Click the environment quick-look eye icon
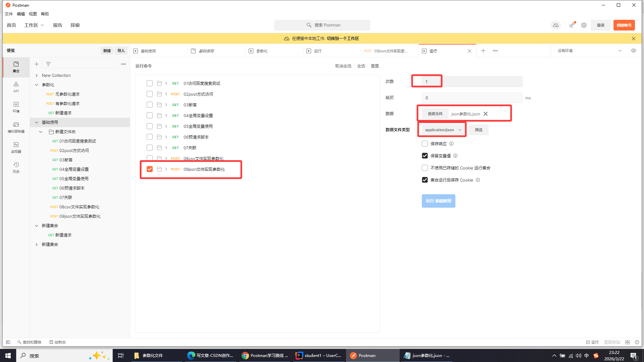Screen dimensions: 644x362 point(634,51)
